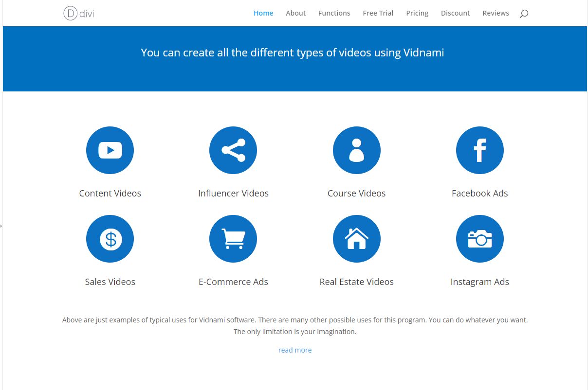Image resolution: width=588 pixels, height=390 pixels.
Task: Navigate to Functions in the menu
Action: coord(334,13)
